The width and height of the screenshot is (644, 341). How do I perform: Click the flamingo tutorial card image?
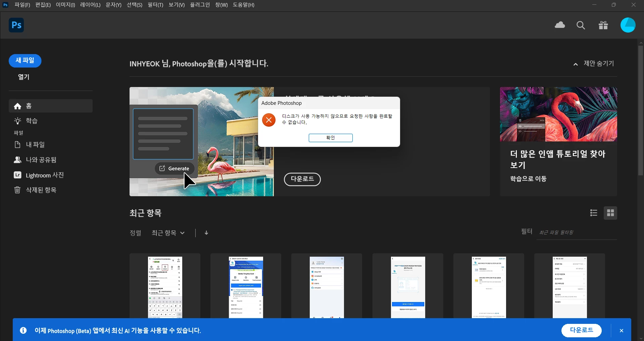[x=558, y=114]
